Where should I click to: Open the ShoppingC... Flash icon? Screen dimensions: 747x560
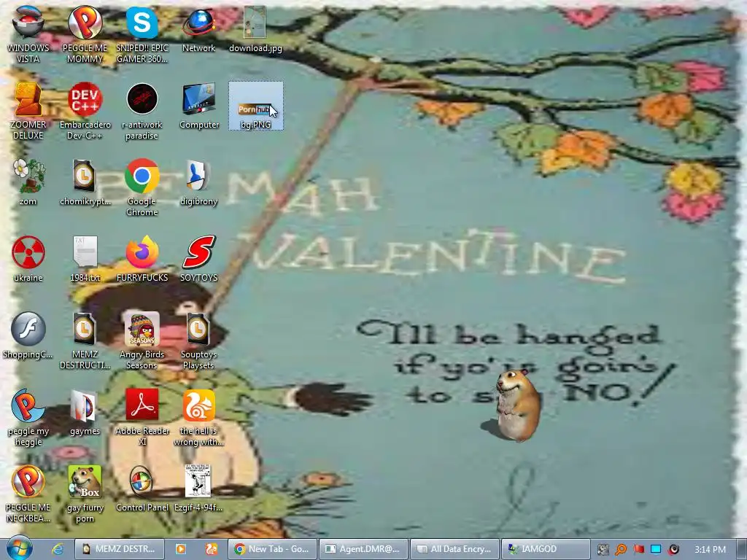(x=28, y=335)
